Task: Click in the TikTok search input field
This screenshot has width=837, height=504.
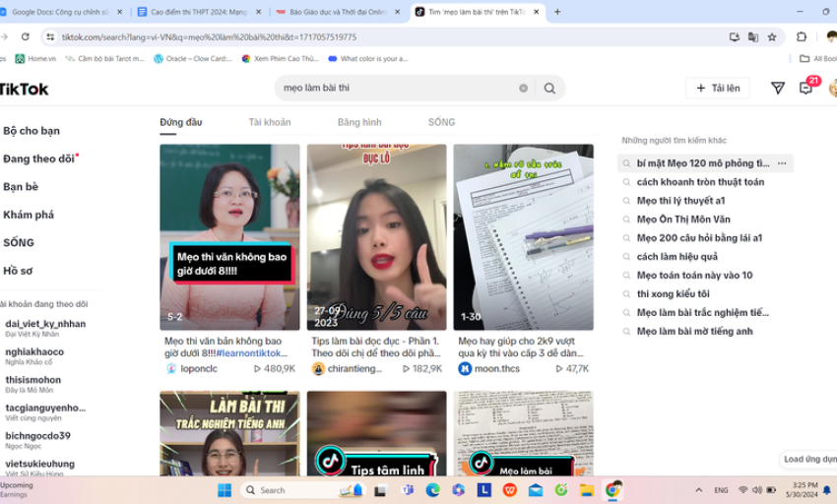Action: [x=398, y=88]
